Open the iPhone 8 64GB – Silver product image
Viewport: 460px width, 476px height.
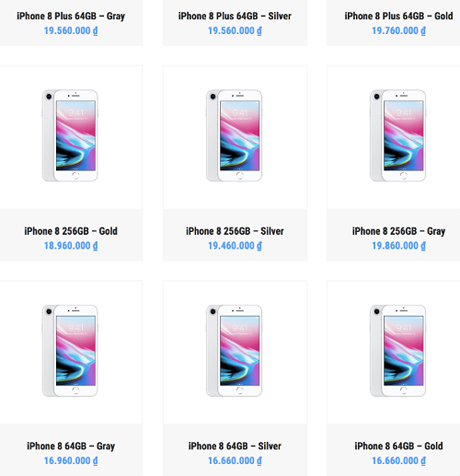tap(235, 352)
